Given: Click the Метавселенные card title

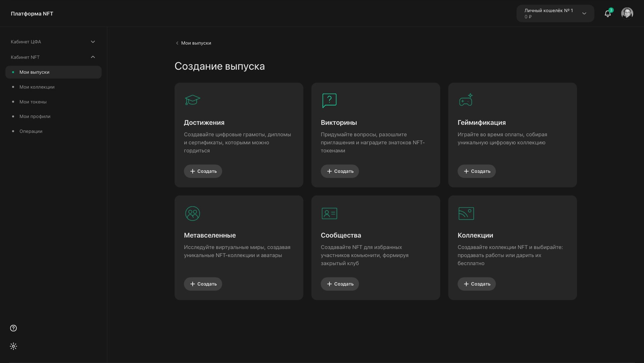Looking at the screenshot, I should click(210, 235).
